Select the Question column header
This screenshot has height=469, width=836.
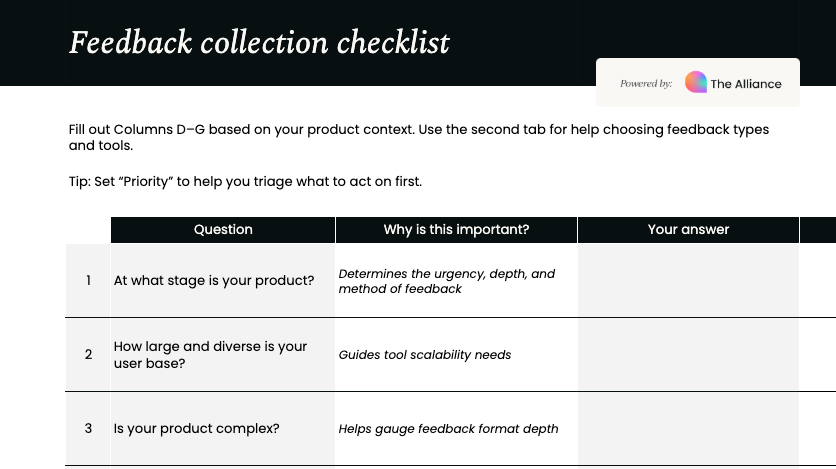(223, 230)
